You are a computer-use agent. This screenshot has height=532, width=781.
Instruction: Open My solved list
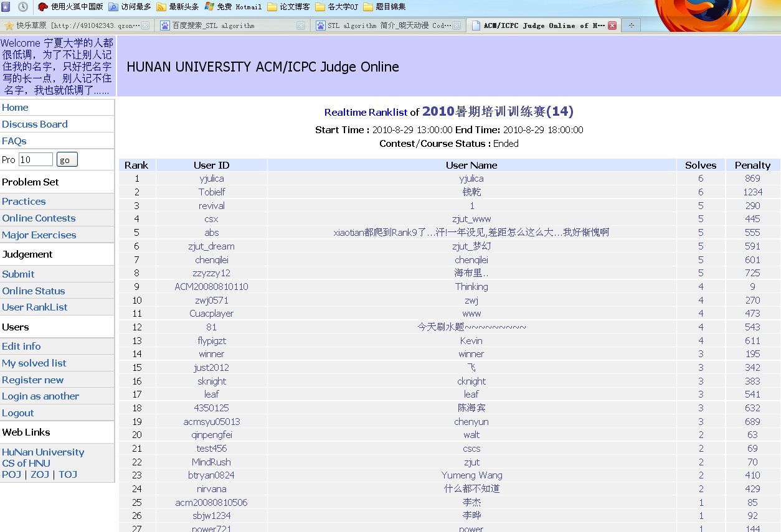click(x=34, y=363)
